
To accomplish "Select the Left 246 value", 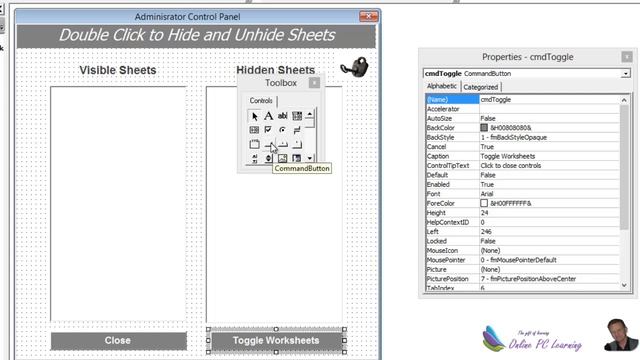I will coord(549,231).
